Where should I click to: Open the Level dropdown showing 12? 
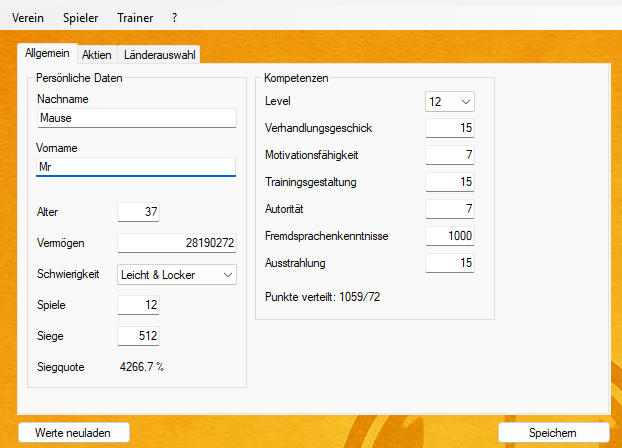click(x=450, y=102)
